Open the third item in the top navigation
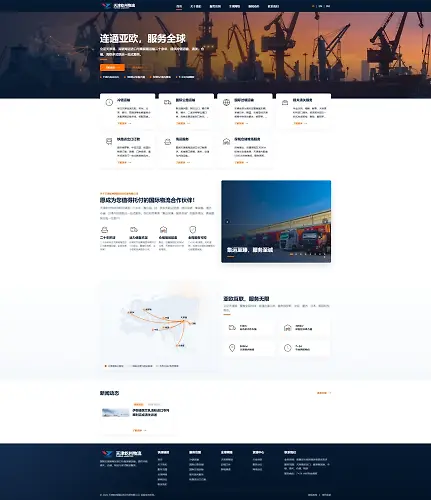Viewport: 431px width, 500px height. coord(215,6)
